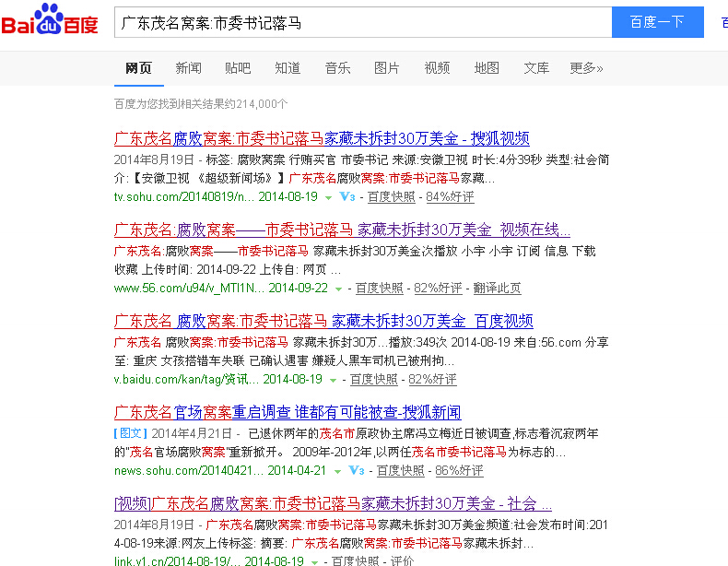Switch to the 图片 images tab
The width and height of the screenshot is (728, 566).
coord(387,68)
